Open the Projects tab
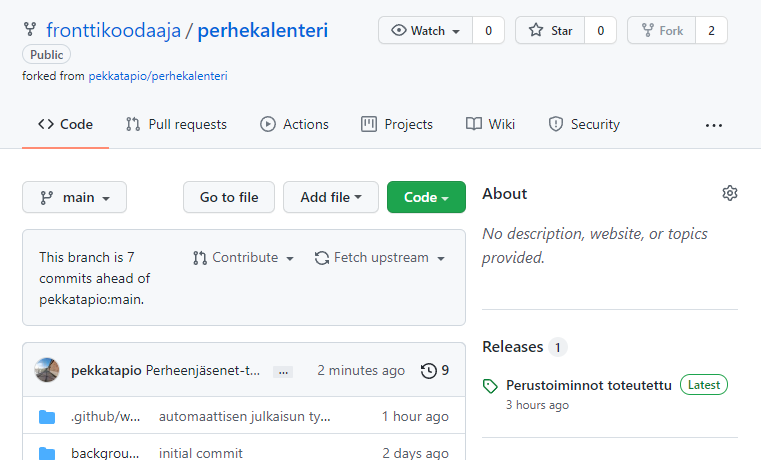Screen dimensions: 761x460 click(397, 124)
